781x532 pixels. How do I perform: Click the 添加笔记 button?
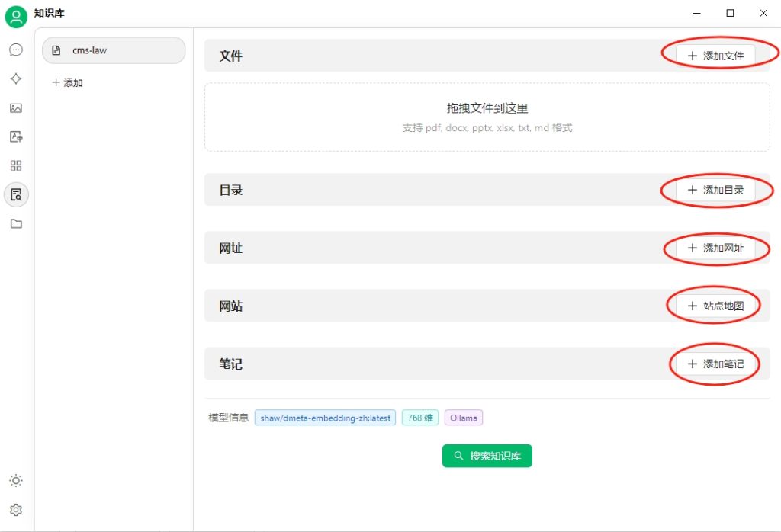pos(715,364)
